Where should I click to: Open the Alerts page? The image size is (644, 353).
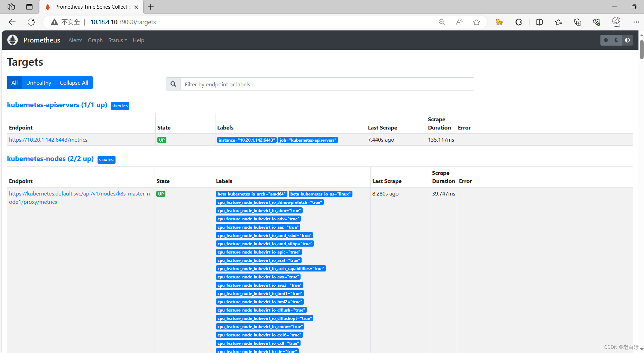(75, 40)
